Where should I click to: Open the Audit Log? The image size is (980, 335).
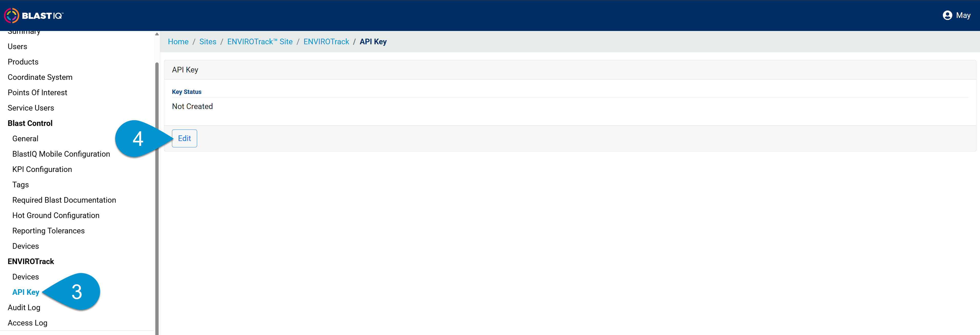24,308
